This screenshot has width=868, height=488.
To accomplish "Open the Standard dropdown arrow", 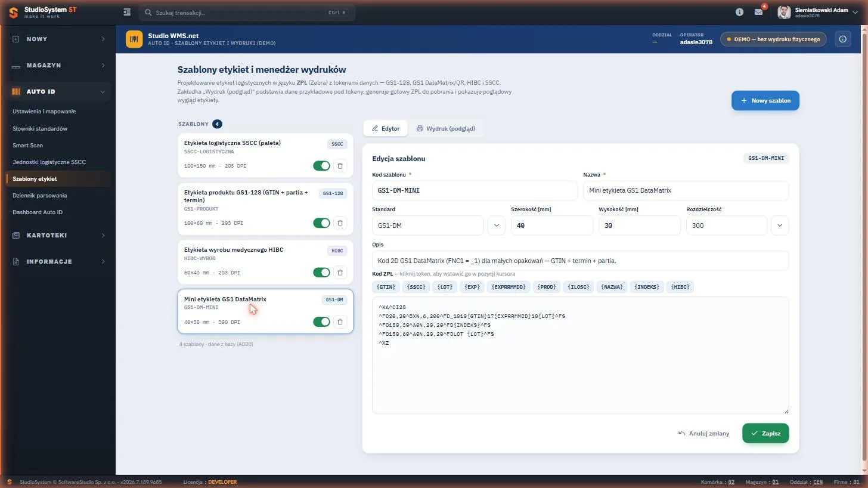I will coord(497,226).
